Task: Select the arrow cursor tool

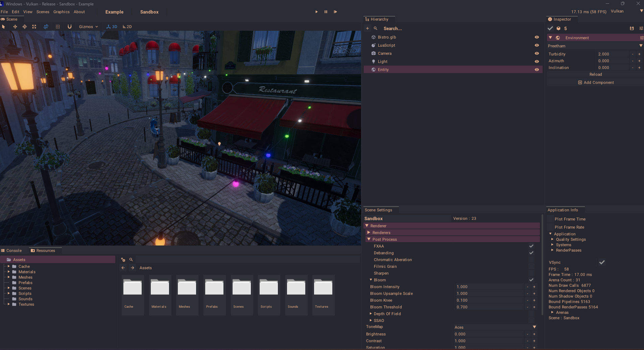Action: pyautogui.click(x=3, y=27)
